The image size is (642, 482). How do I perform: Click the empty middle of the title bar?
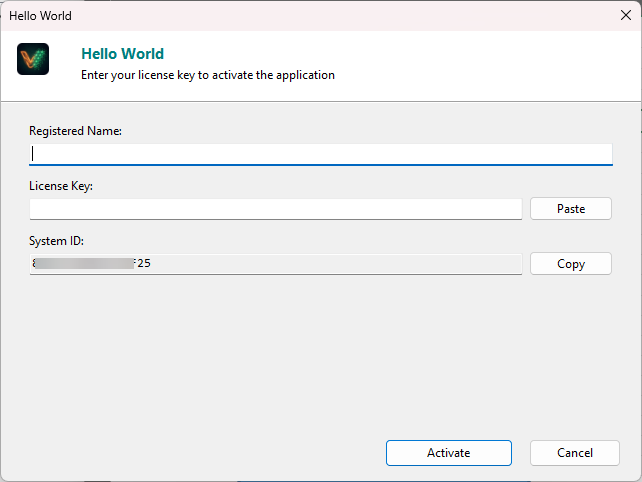(x=320, y=16)
